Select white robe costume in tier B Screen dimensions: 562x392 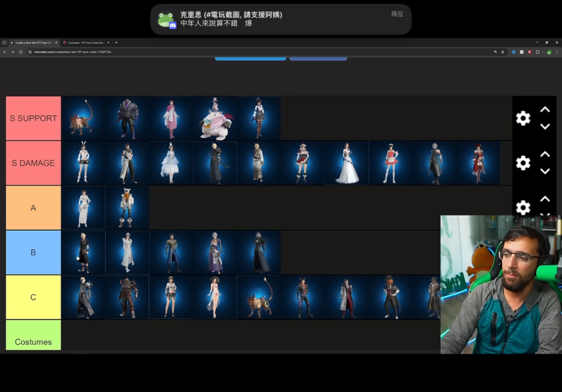tap(127, 252)
